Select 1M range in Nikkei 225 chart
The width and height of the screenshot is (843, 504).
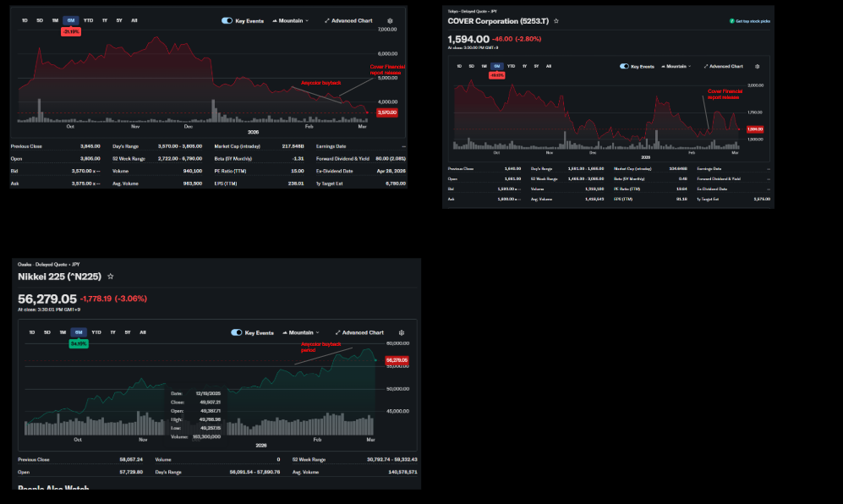point(63,332)
